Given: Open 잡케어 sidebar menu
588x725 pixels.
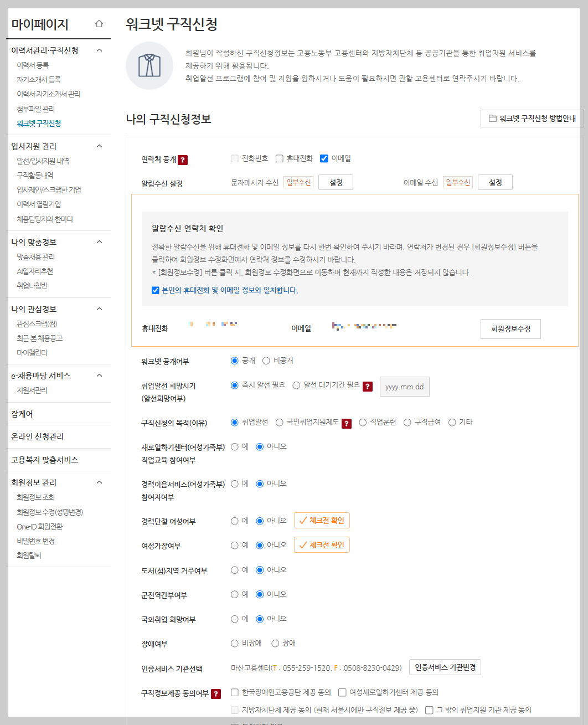Looking at the screenshot, I should [x=22, y=414].
